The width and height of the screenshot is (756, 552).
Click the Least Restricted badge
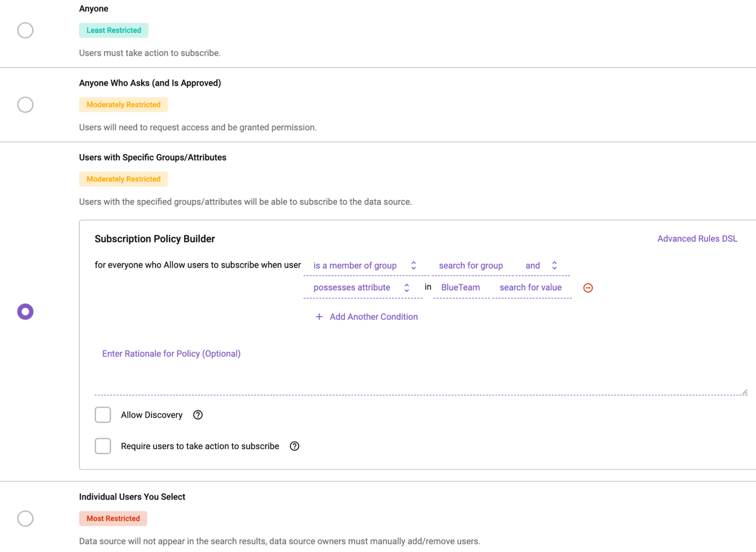click(x=114, y=30)
